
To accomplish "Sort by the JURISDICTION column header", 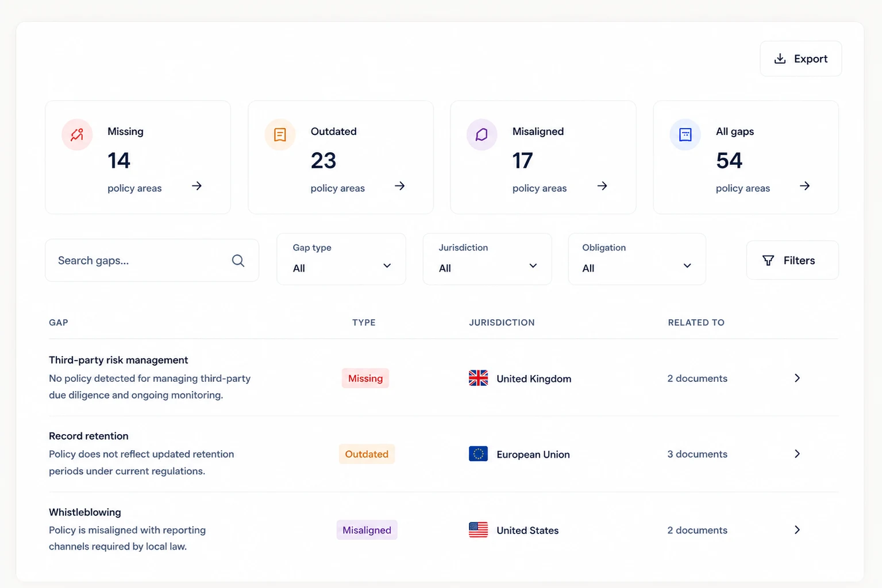I will [502, 323].
